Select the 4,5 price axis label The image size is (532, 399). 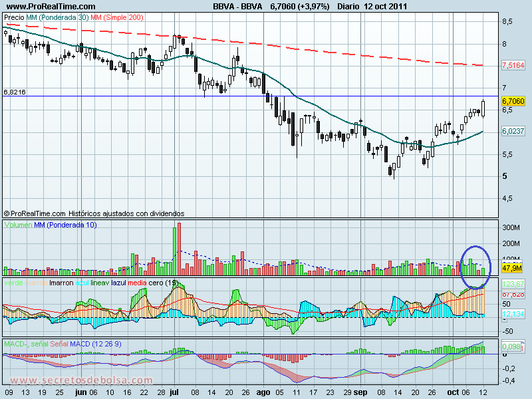click(x=507, y=198)
